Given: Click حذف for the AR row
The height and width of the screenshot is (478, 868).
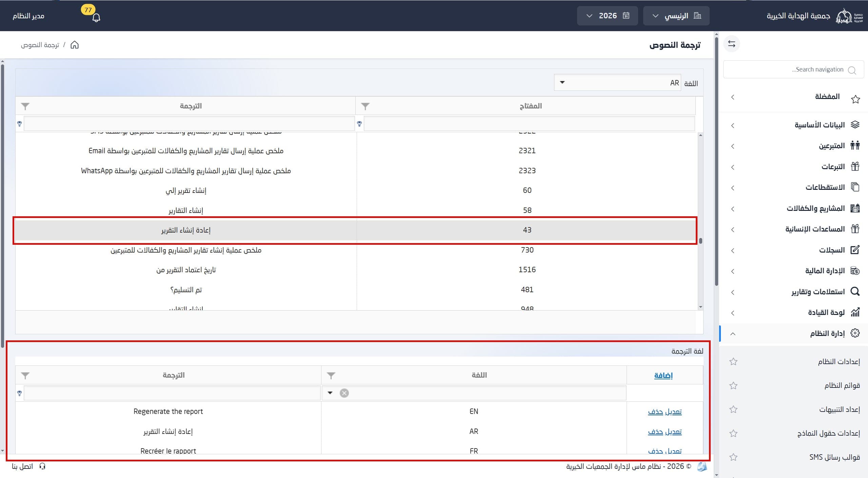Looking at the screenshot, I should (x=655, y=432).
